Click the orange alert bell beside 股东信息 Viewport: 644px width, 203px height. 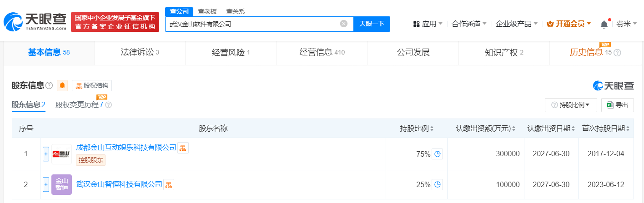point(62,85)
